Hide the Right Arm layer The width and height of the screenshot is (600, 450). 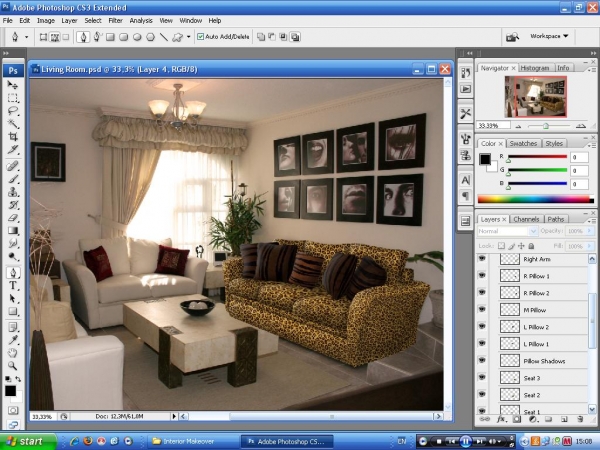pos(482,259)
